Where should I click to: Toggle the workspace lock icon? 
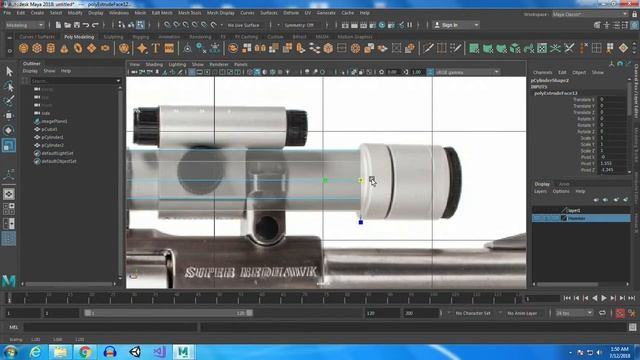[x=634, y=14]
